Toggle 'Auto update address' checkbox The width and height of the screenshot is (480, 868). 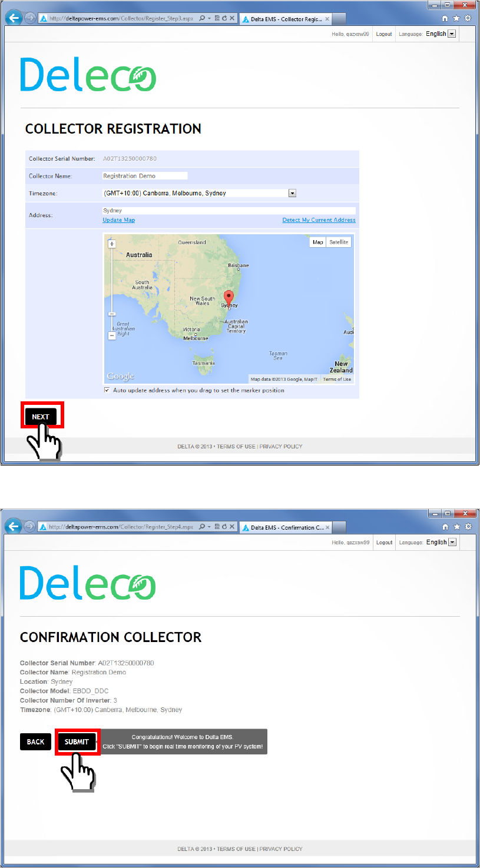(107, 390)
